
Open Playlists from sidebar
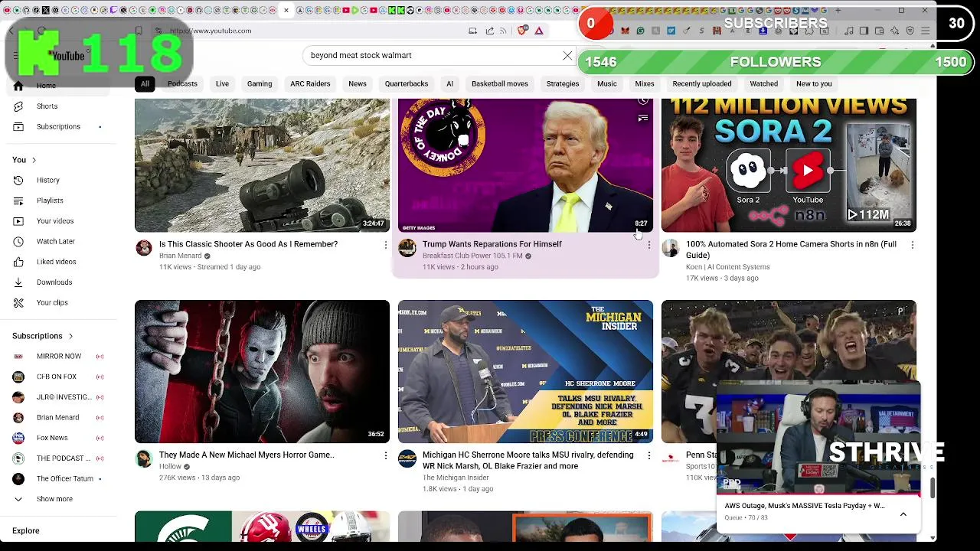tap(50, 201)
